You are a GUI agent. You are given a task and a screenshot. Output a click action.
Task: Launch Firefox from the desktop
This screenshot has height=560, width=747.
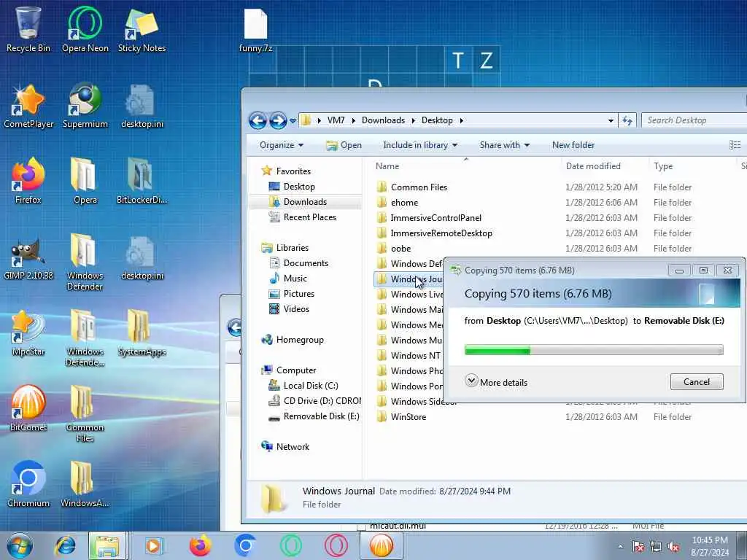click(x=28, y=182)
